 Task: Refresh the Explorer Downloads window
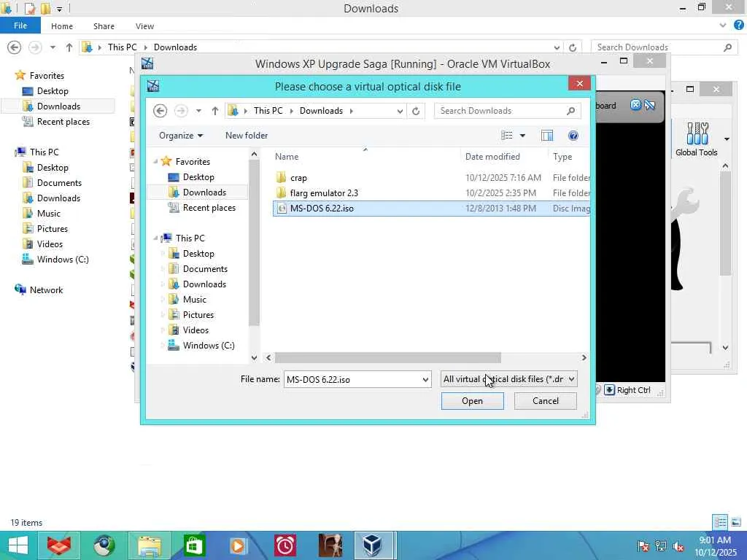click(x=573, y=47)
